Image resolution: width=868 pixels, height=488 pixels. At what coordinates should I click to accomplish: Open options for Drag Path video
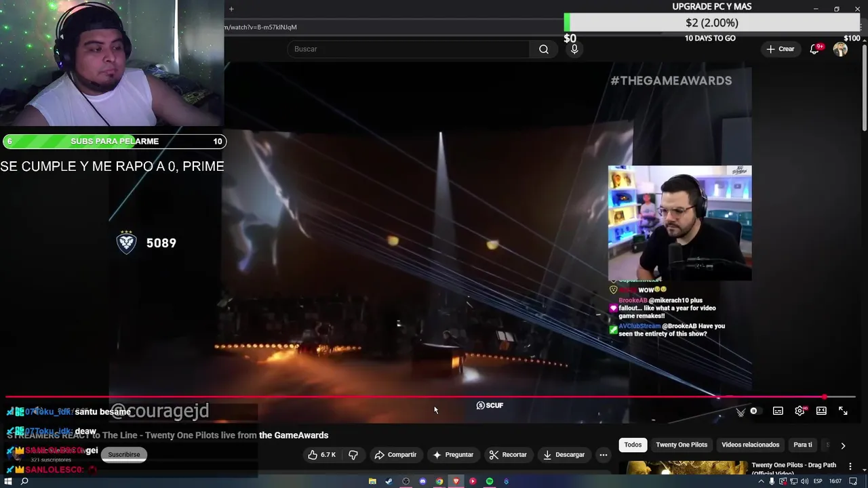(851, 466)
